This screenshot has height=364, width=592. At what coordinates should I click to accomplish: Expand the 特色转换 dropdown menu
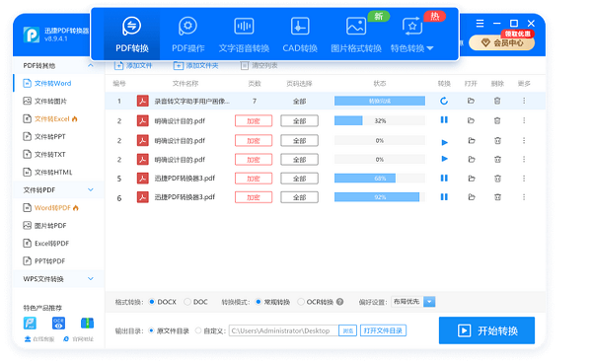411,35
